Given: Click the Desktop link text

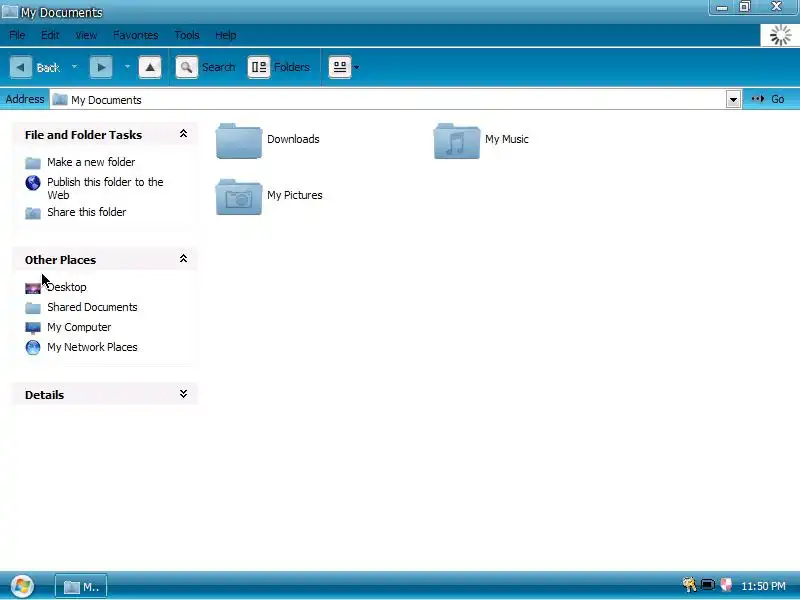Looking at the screenshot, I should coord(67,287).
